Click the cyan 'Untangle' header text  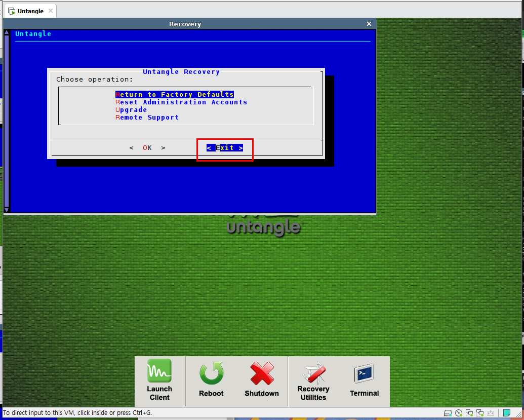[33, 34]
